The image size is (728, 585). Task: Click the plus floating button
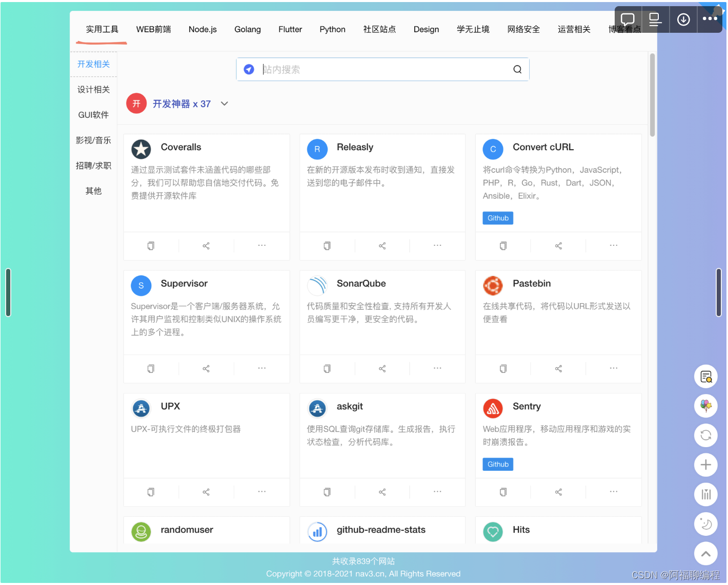706,465
